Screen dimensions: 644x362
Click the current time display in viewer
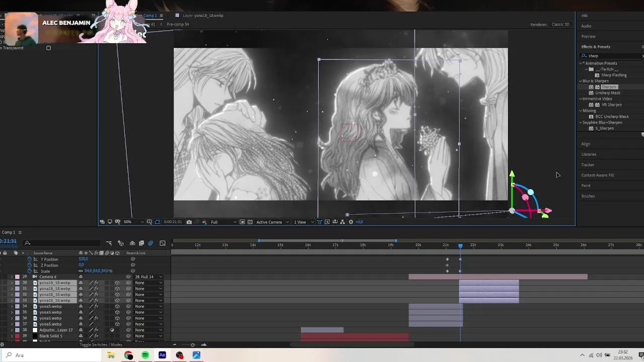point(173,222)
